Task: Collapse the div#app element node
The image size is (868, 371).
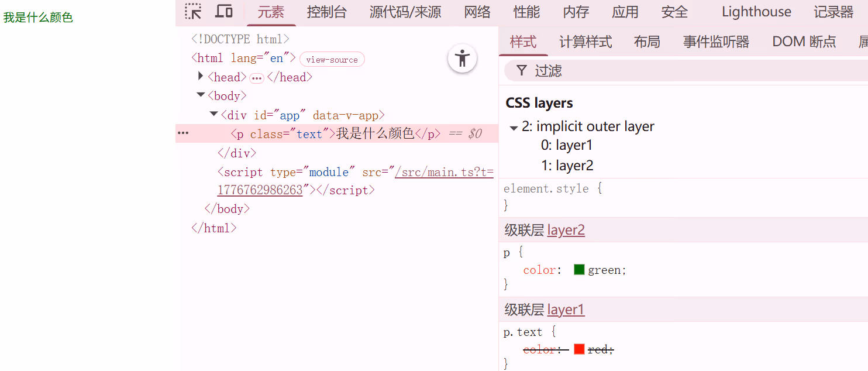Action: tap(213, 114)
